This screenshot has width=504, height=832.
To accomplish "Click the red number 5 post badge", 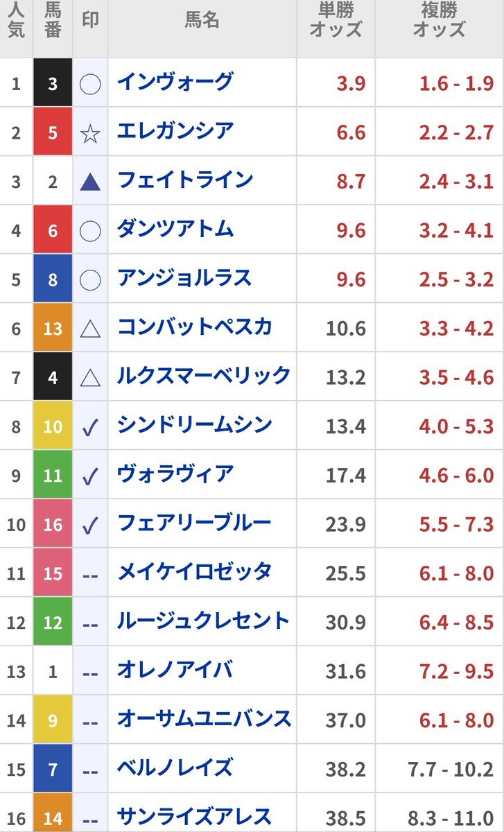I will [x=53, y=132].
